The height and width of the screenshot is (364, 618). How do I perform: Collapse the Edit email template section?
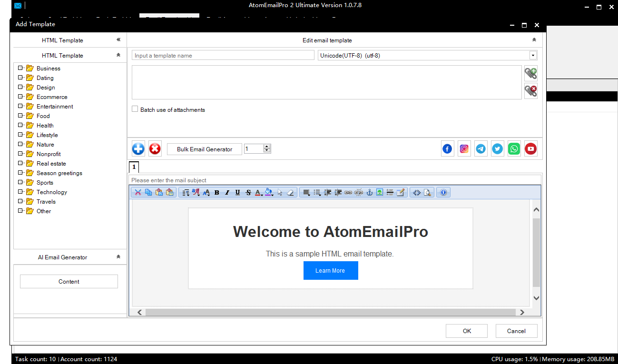[534, 40]
